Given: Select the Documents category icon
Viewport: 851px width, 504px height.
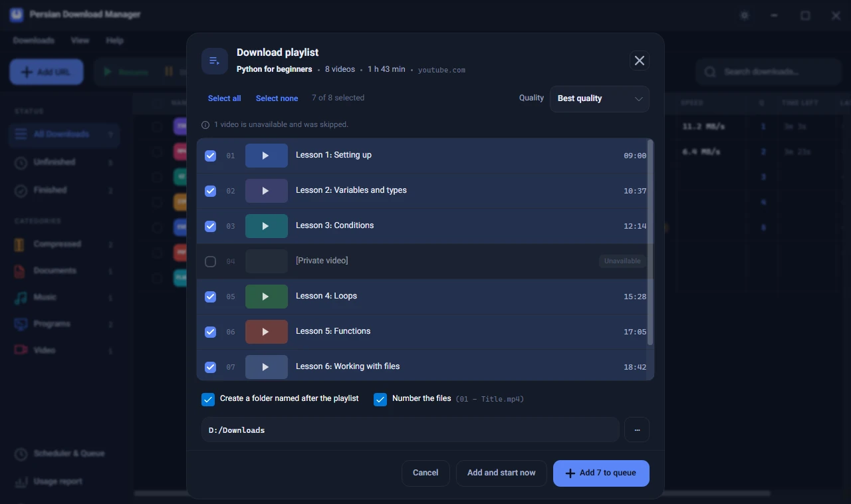Looking at the screenshot, I should tap(20, 271).
